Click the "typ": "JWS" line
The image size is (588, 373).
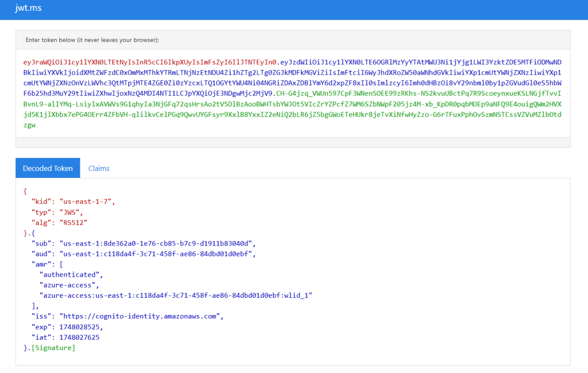coord(57,212)
